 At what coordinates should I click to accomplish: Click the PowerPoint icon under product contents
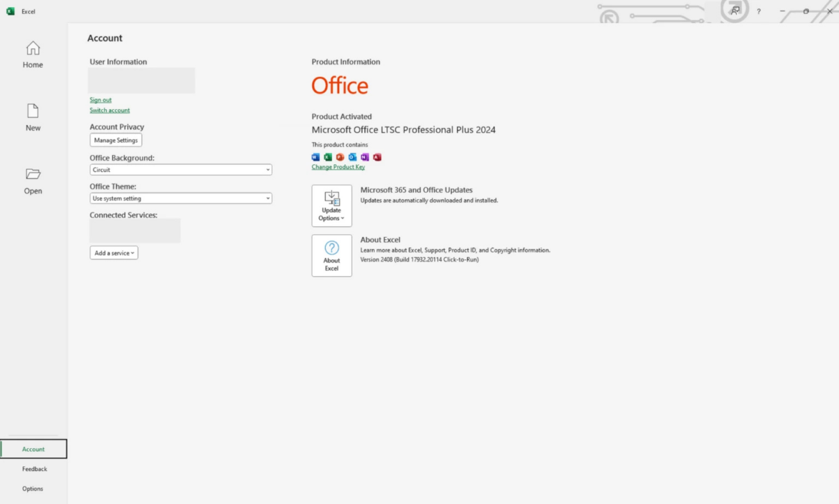pyautogui.click(x=340, y=157)
